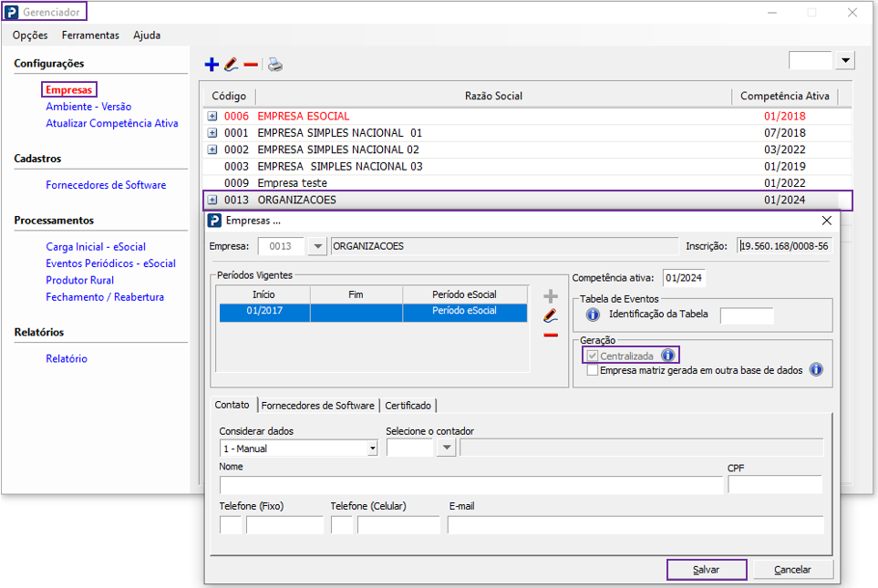Viewport: 878px width, 588px height.
Task: Toggle the Centralizada checkbox
Action: [x=592, y=356]
